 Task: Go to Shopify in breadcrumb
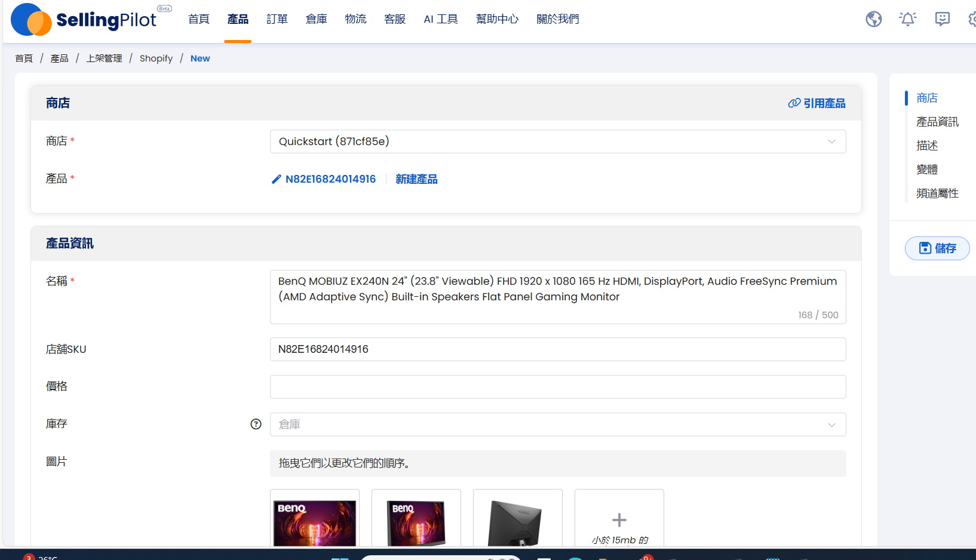coord(156,59)
